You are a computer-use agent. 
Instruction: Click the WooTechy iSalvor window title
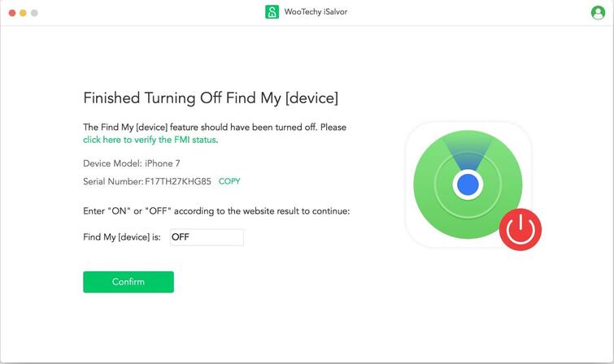coord(316,12)
